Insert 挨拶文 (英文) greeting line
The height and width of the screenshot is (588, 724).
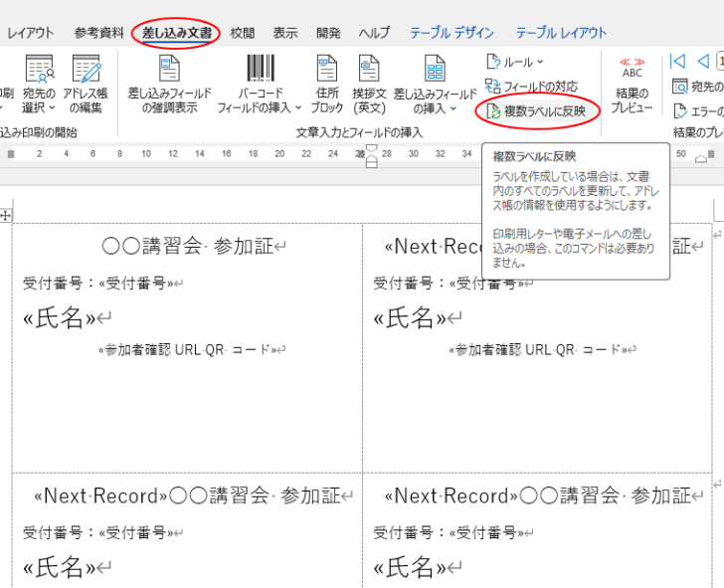(369, 70)
